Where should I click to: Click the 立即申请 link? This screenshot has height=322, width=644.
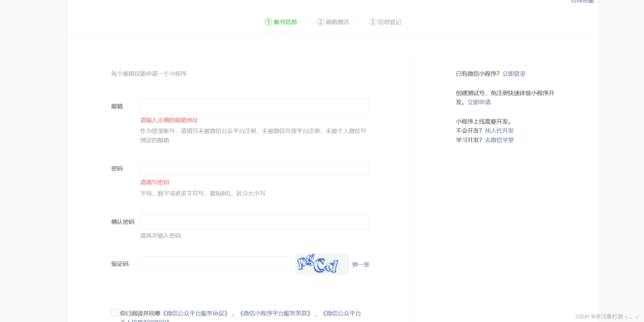point(479,102)
